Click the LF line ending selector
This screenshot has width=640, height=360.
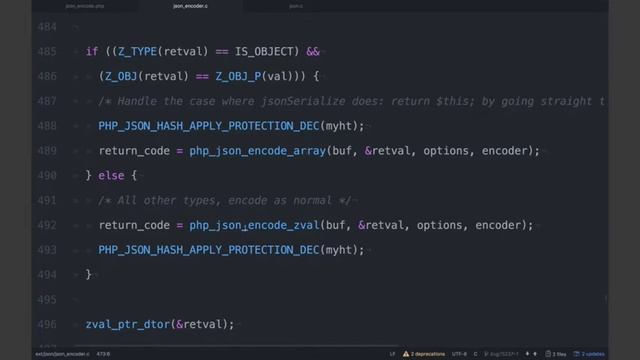pyautogui.click(x=392, y=354)
